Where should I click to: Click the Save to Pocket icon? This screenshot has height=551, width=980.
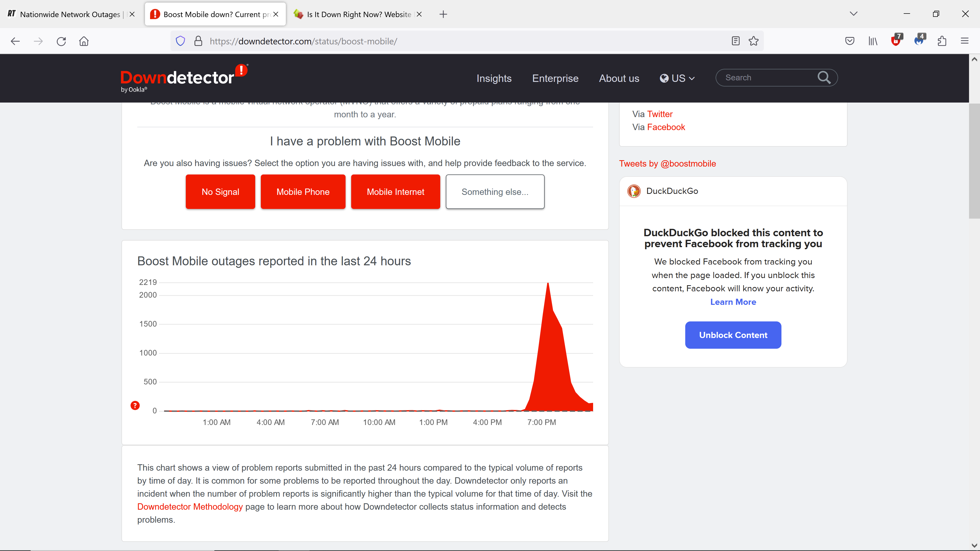850,41
